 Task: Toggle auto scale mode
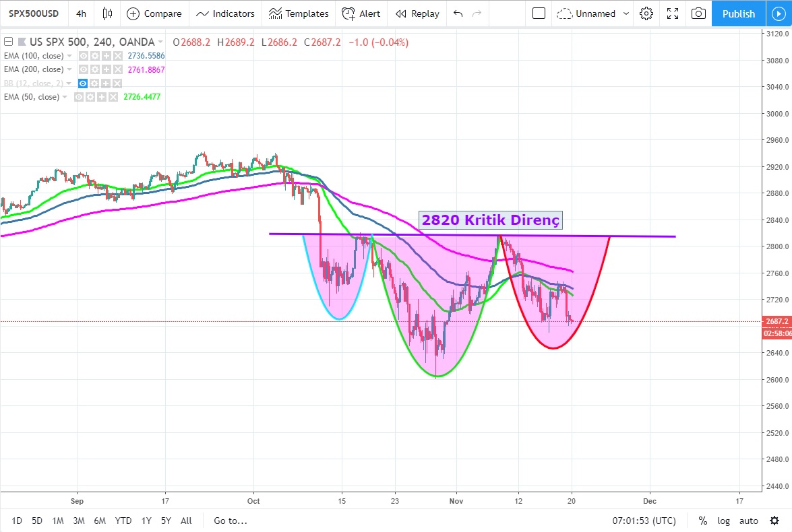[749, 521]
